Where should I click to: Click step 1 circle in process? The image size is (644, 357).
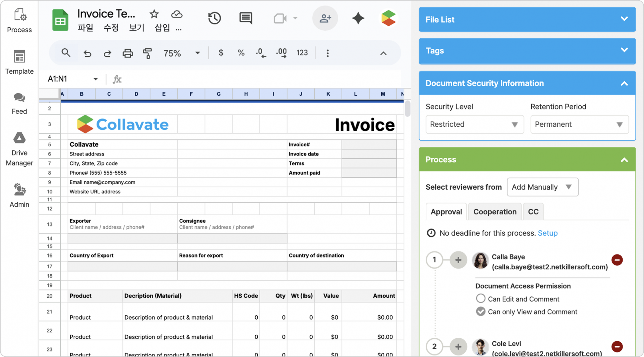(434, 260)
